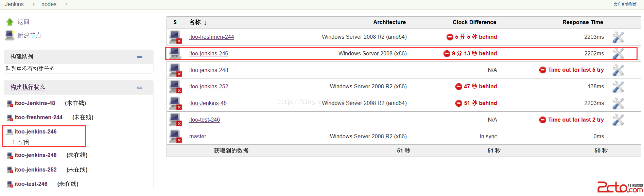Open itoo-jenkins-248 in executor status sidebar

[36, 155]
